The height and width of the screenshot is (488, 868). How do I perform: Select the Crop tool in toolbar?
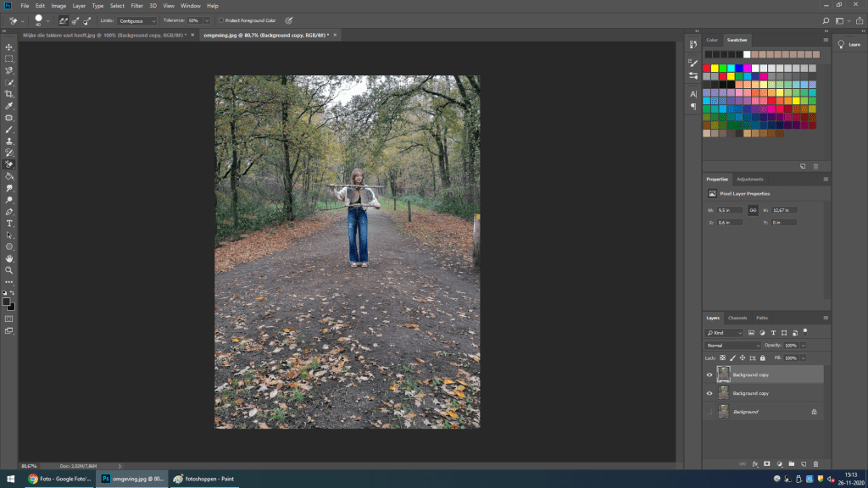pos(9,94)
